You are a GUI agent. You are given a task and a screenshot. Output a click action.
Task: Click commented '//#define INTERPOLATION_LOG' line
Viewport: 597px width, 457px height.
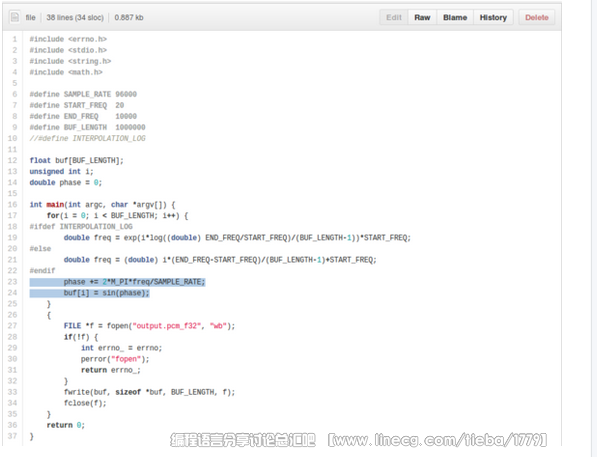[x=88, y=138]
